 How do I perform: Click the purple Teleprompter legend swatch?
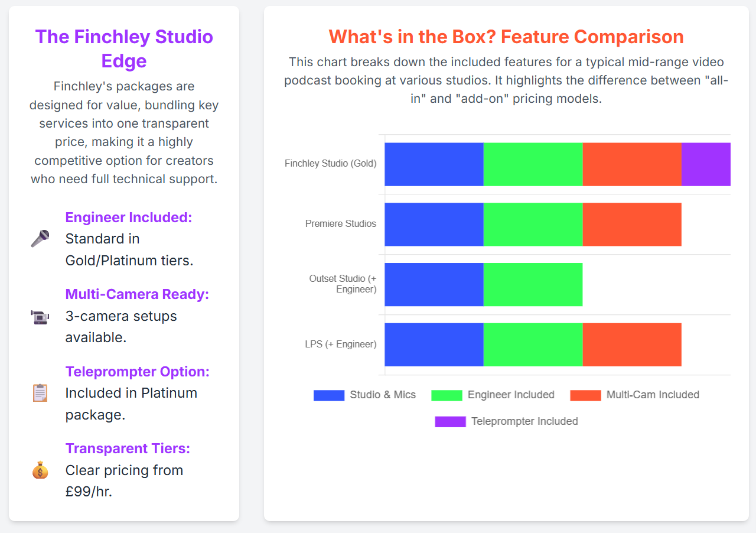450,422
